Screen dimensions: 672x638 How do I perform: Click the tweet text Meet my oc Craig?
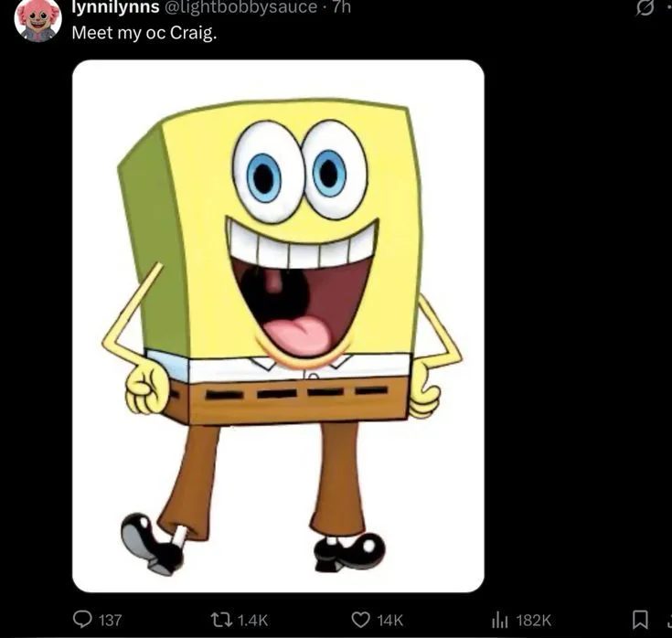pos(144,33)
